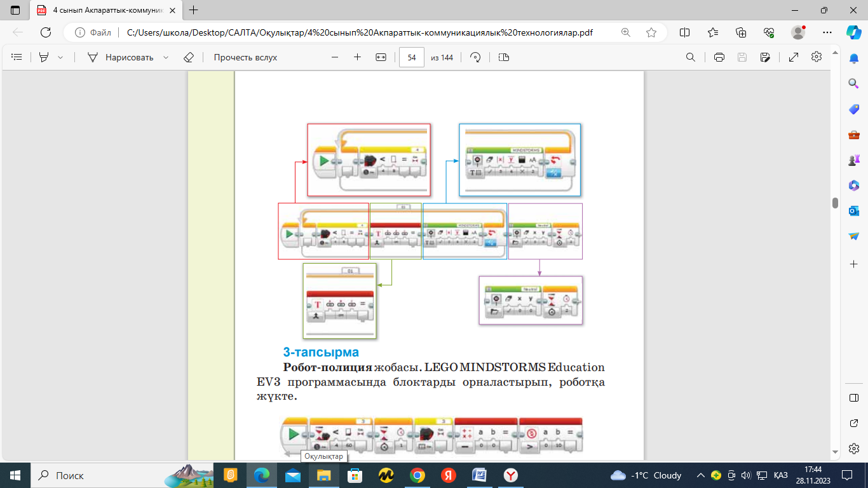Open File Explorer from taskbar
This screenshot has width=868, height=488.
coord(324,475)
